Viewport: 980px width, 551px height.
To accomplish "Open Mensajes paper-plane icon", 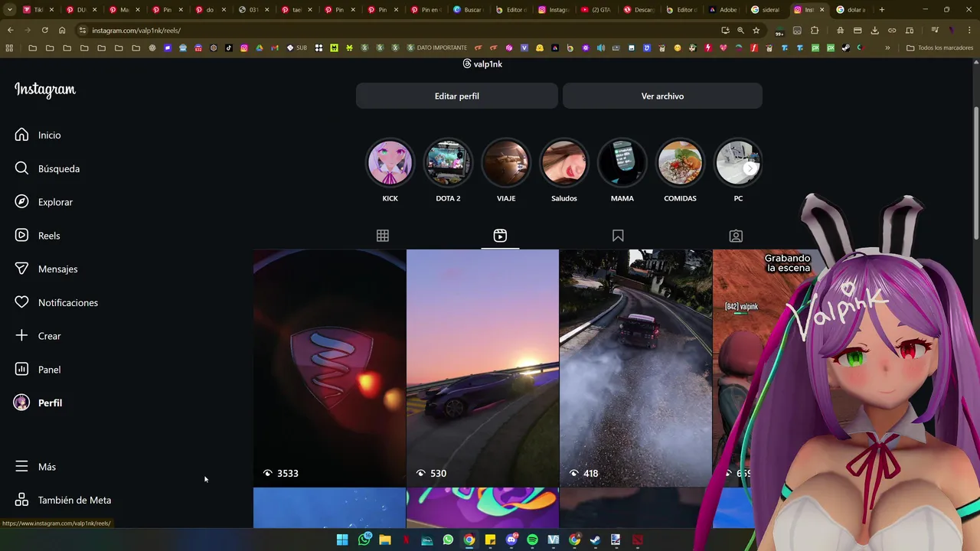I will click(x=21, y=269).
